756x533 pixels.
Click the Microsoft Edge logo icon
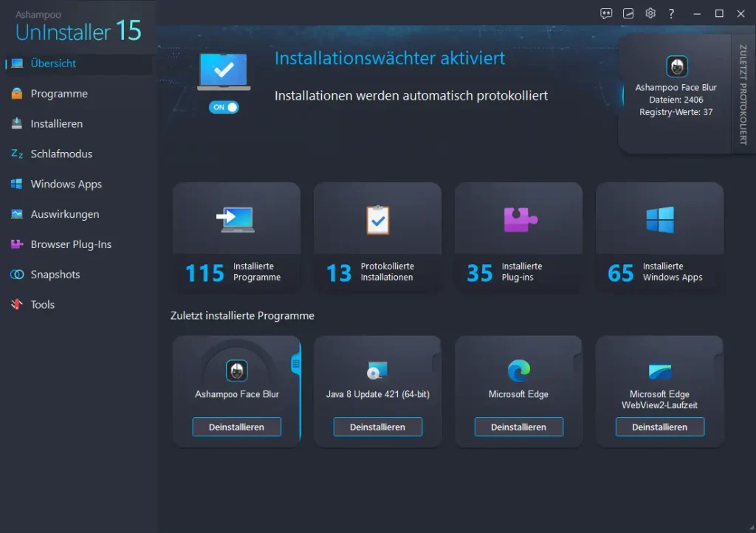519,371
